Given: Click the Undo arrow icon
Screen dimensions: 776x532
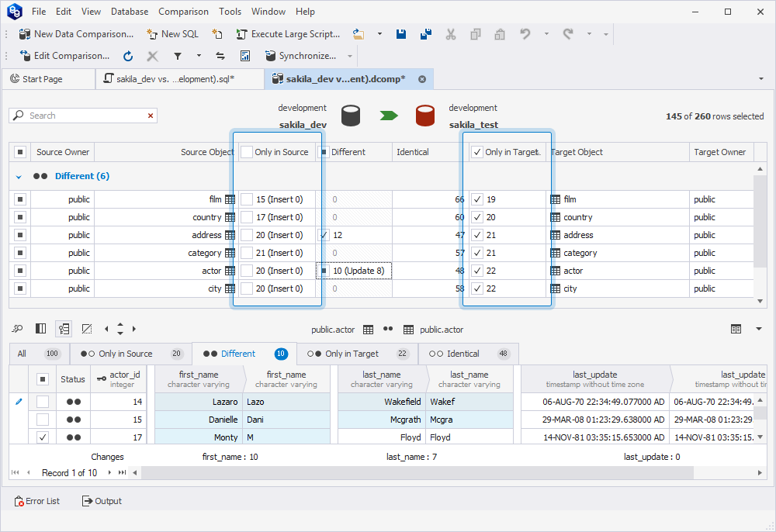Looking at the screenshot, I should pos(525,34).
